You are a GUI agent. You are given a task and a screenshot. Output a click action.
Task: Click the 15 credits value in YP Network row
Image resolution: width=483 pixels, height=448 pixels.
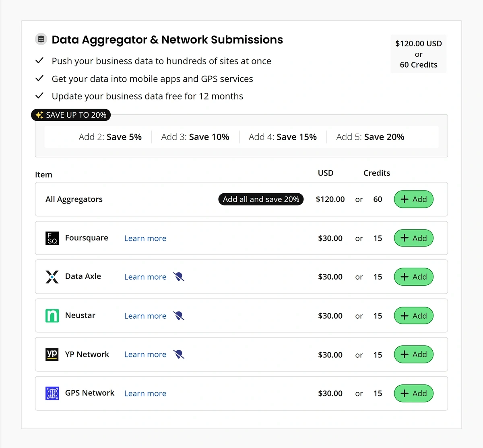click(x=378, y=355)
